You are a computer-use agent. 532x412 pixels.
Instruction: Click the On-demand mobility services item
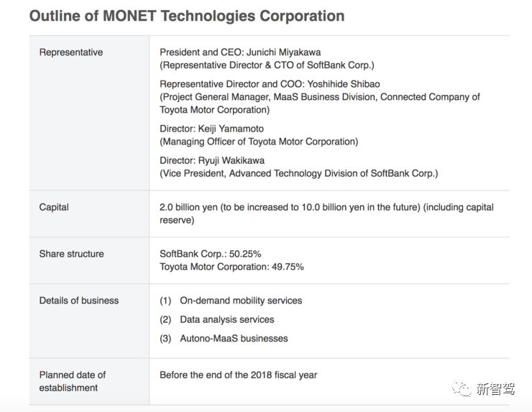[240, 301]
